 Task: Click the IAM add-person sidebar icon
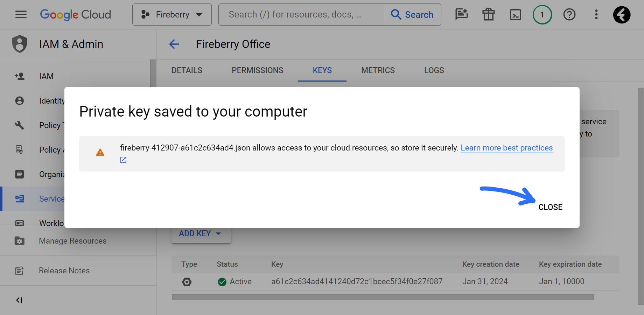coord(20,76)
